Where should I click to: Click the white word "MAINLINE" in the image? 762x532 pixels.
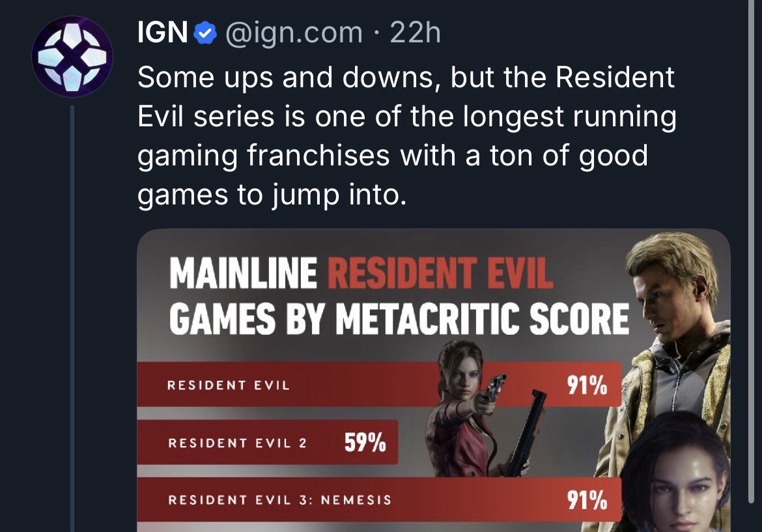pyautogui.click(x=244, y=273)
